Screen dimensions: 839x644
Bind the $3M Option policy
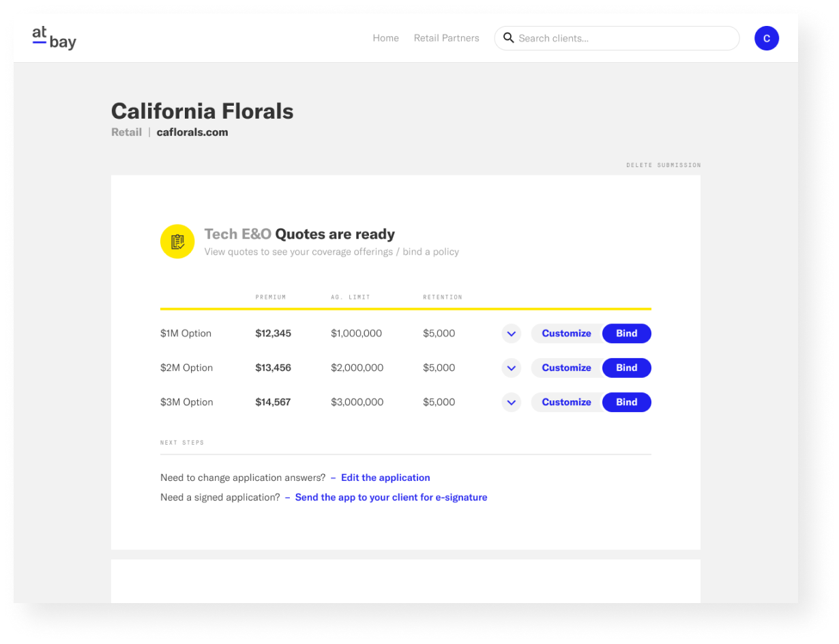pyautogui.click(x=626, y=402)
